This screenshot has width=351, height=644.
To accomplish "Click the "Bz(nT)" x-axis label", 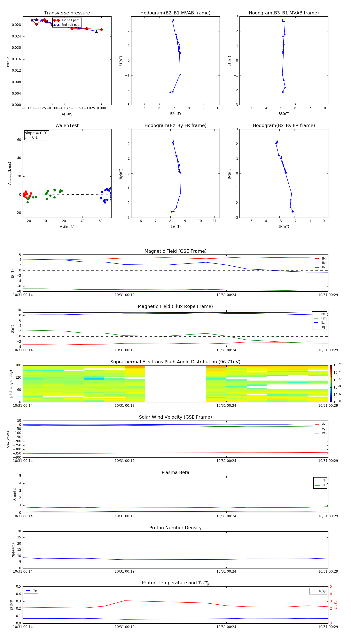I will pyautogui.click(x=175, y=227).
